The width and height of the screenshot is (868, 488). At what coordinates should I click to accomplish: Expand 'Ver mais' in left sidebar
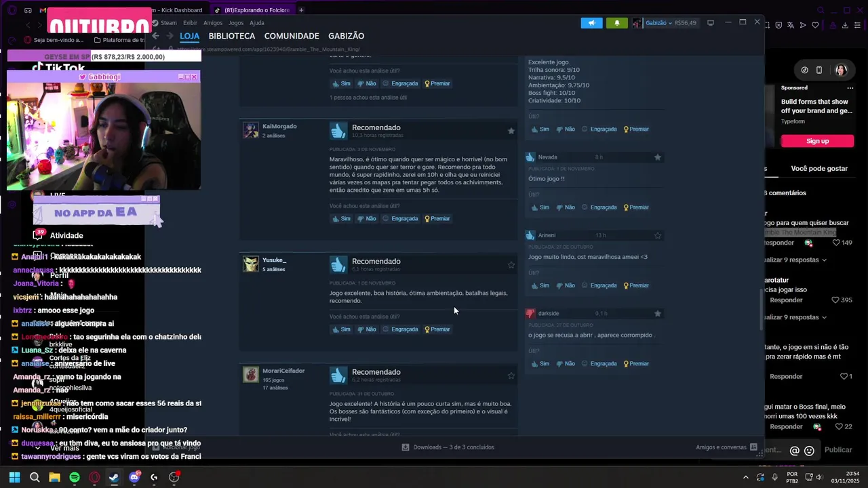click(x=64, y=448)
